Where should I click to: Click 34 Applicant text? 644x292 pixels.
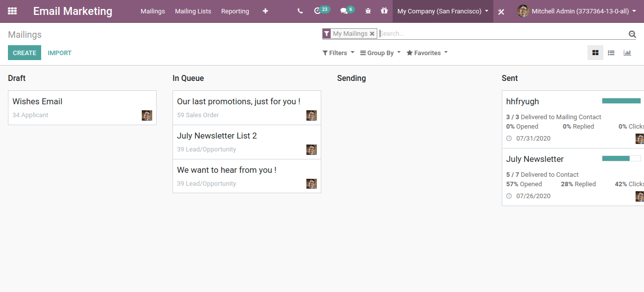tap(30, 115)
